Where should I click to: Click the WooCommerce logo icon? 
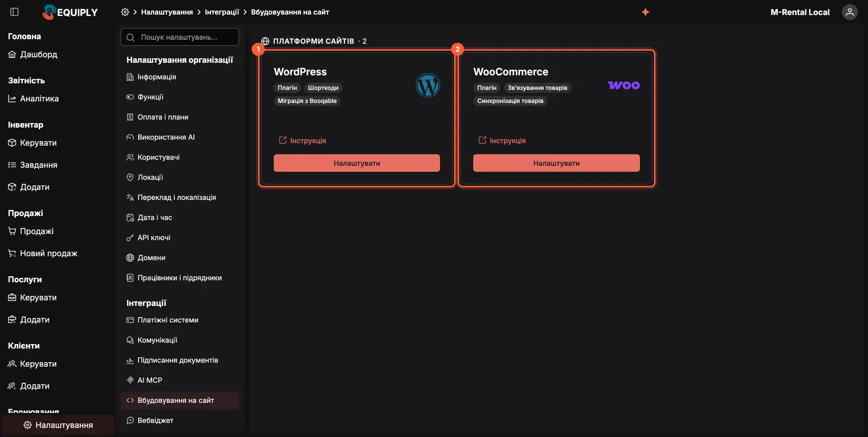click(624, 85)
